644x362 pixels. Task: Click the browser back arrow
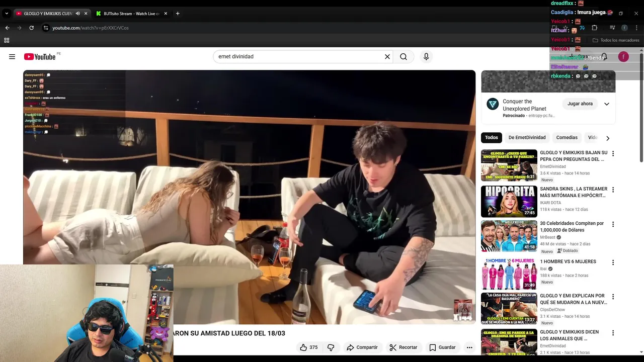tap(7, 28)
